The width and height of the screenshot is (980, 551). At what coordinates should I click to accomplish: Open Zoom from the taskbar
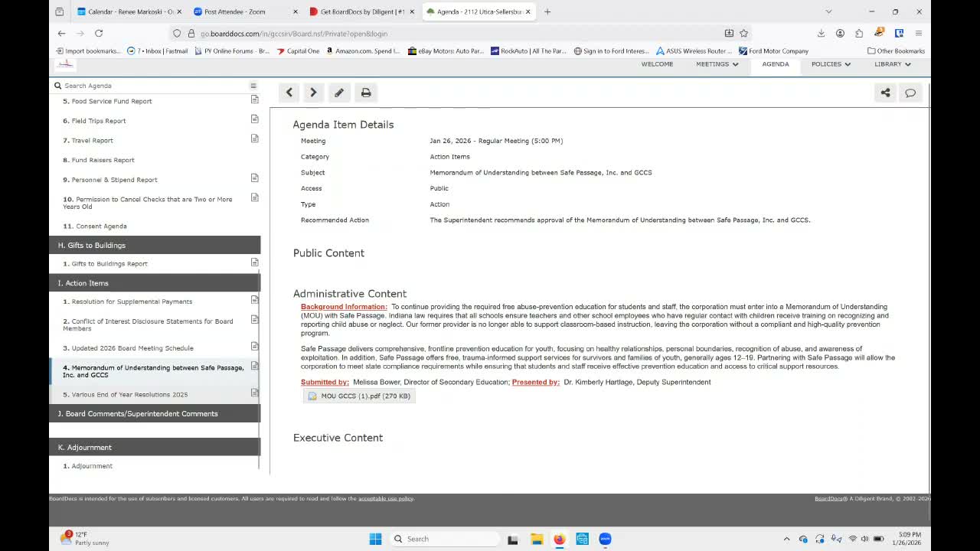coord(605,539)
